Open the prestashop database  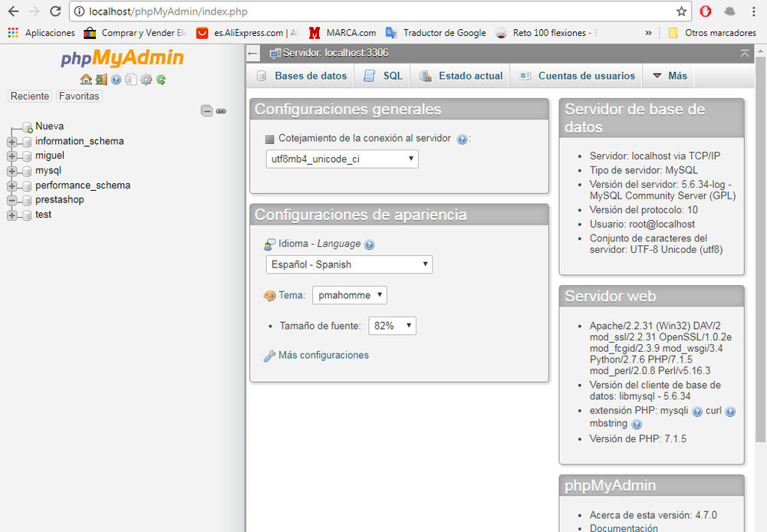(60, 199)
